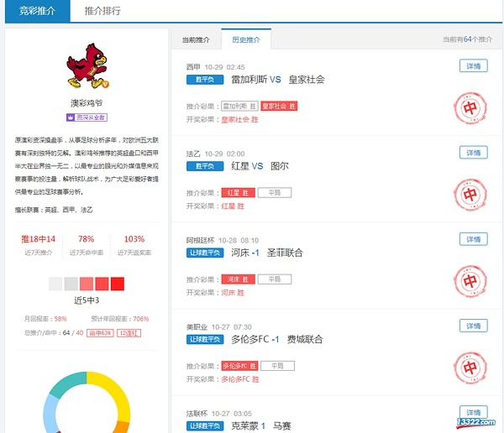Viewport: 504px width, 433px height.
Task: Click the red 红星 胜 pick box
Action: click(x=239, y=193)
